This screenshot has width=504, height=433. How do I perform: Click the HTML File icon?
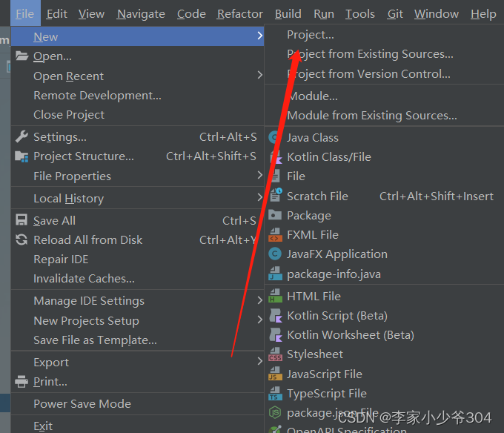click(276, 296)
